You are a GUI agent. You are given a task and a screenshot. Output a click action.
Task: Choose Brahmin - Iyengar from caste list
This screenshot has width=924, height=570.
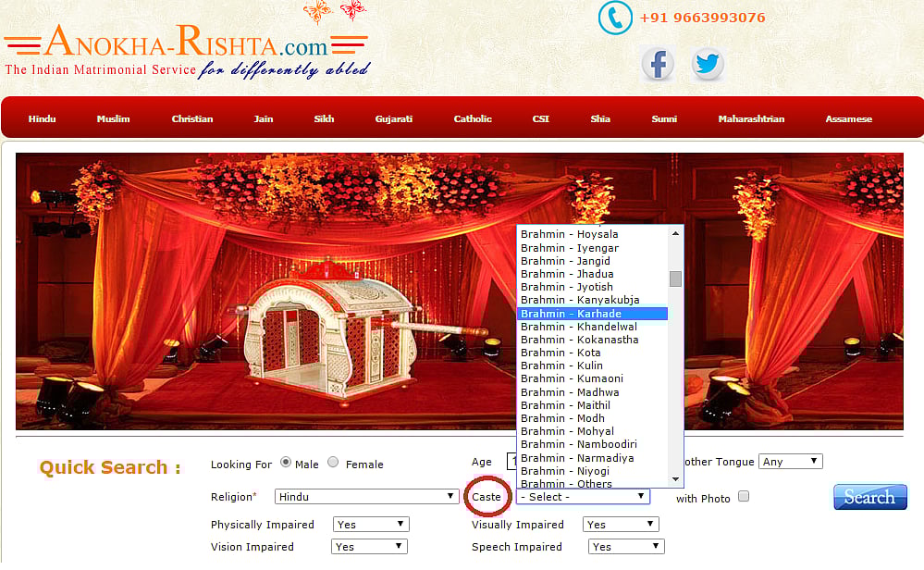point(570,248)
